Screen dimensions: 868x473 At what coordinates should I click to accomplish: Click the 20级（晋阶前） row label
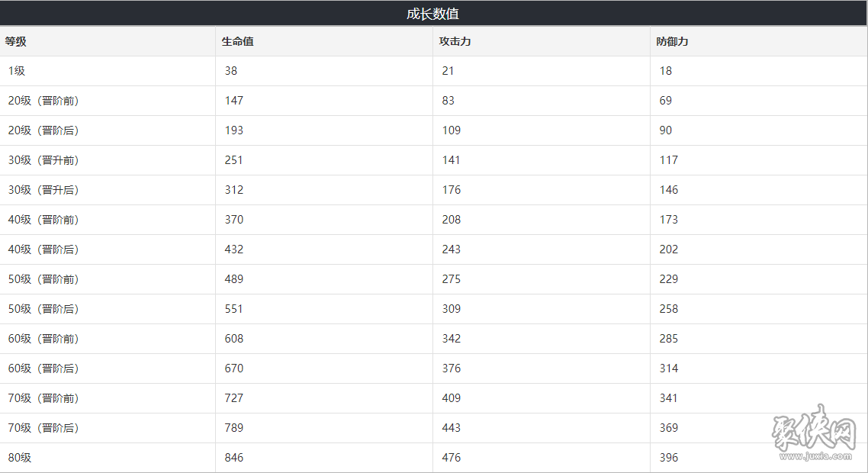tap(43, 101)
